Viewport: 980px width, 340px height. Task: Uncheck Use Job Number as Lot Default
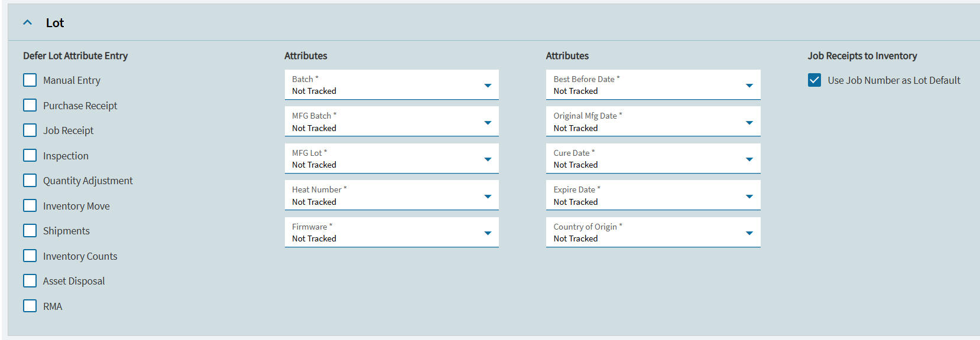click(814, 80)
